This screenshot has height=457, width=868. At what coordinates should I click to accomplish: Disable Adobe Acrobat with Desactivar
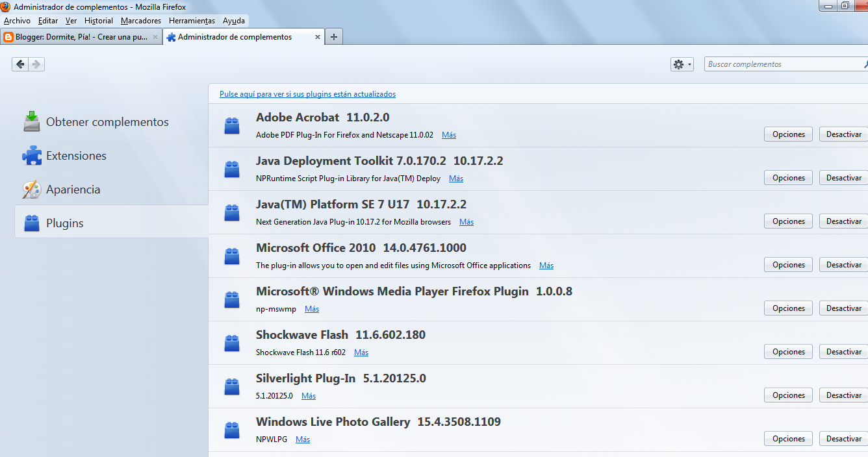click(843, 134)
